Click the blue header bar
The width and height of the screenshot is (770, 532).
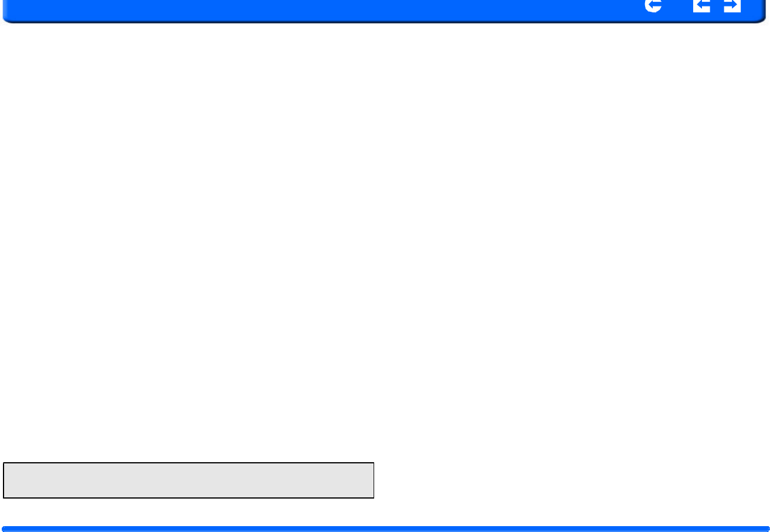click(x=385, y=11)
